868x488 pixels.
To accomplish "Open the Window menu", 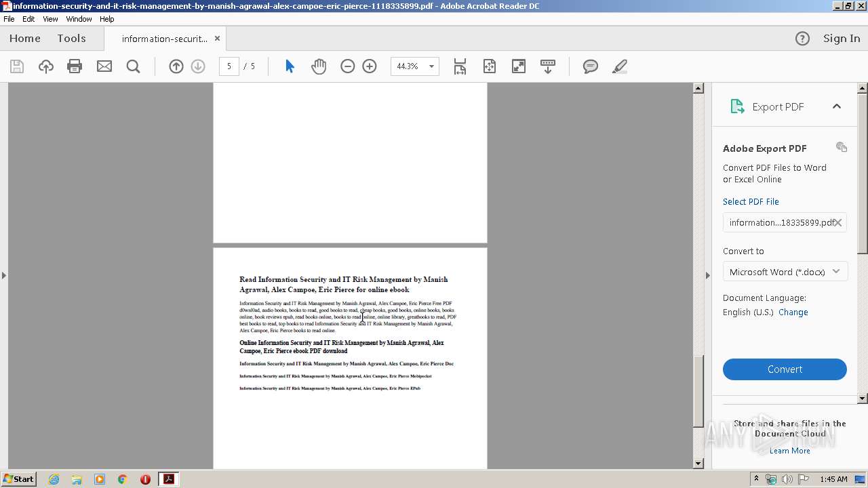I will pyautogui.click(x=79, y=19).
